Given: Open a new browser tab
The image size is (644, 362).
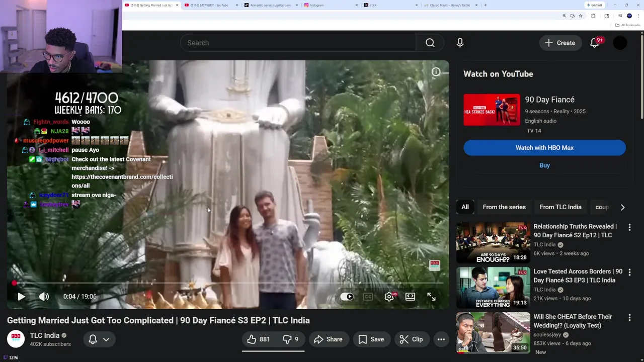Looking at the screenshot, I should [485, 5].
